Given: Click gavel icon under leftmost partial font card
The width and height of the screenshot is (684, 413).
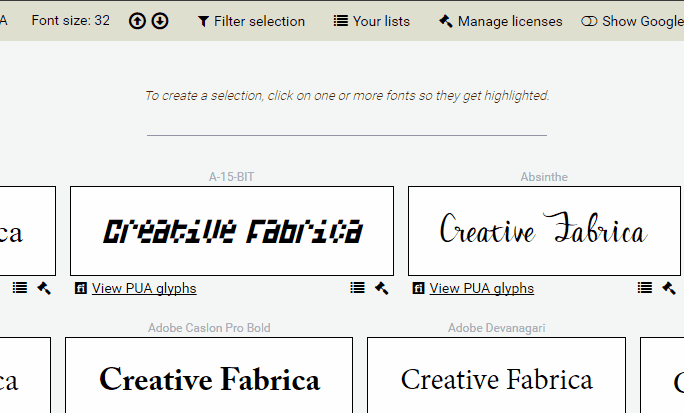Looking at the screenshot, I should tap(44, 288).
